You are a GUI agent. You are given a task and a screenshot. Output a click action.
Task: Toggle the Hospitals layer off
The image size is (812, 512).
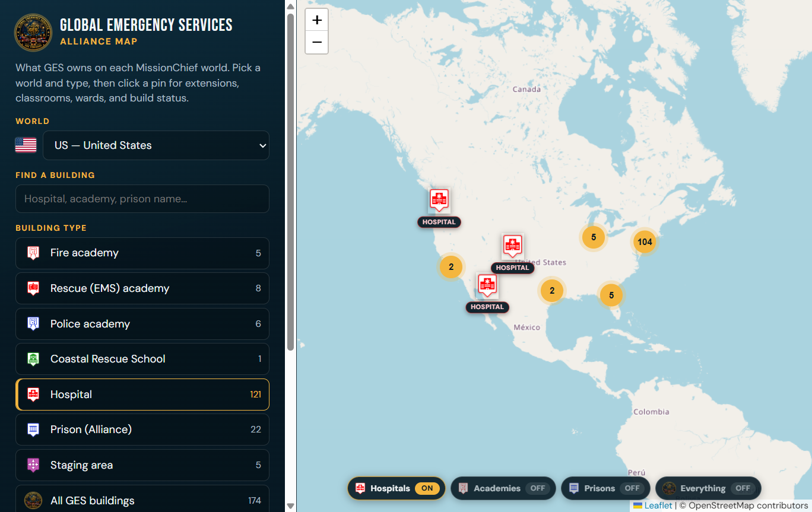pyautogui.click(x=397, y=488)
